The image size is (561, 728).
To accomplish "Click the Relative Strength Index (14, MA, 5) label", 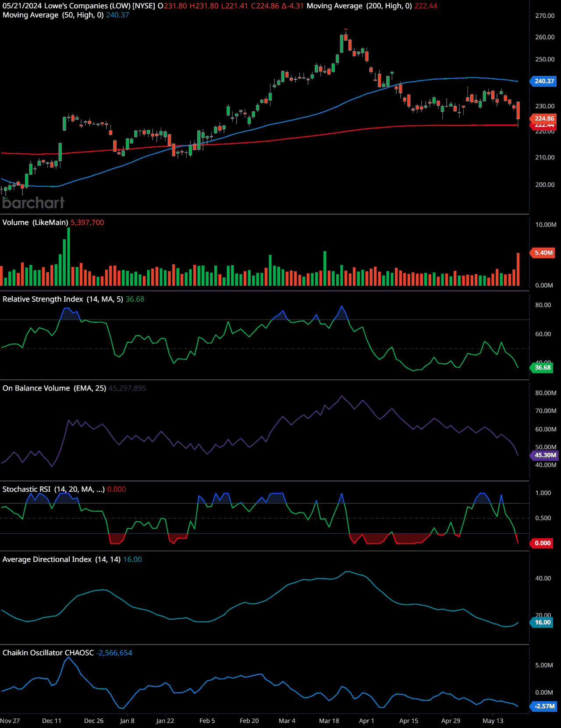I will (63, 299).
